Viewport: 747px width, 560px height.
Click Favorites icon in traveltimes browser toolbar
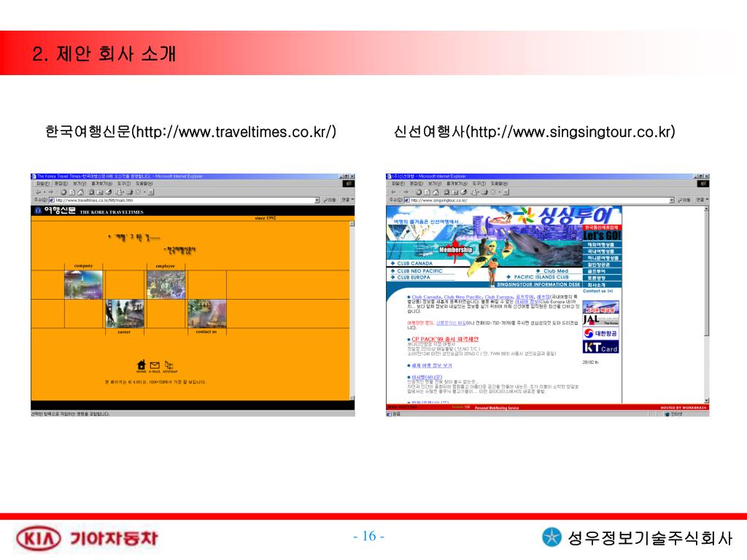point(99,192)
